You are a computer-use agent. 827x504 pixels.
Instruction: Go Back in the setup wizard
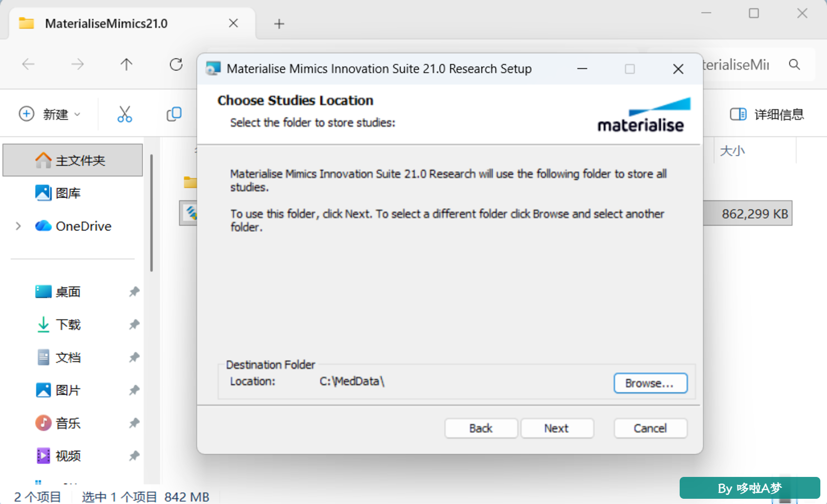[481, 428]
